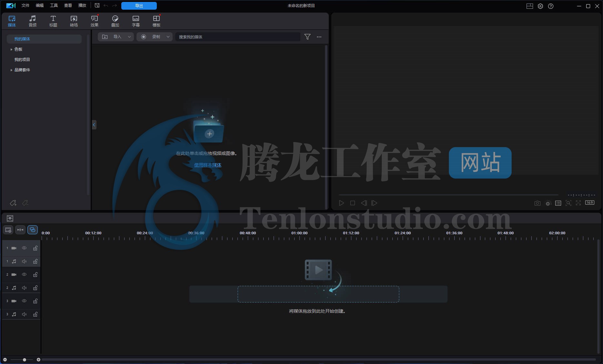Select the 叠加 (Overlays) panel

[x=115, y=20]
